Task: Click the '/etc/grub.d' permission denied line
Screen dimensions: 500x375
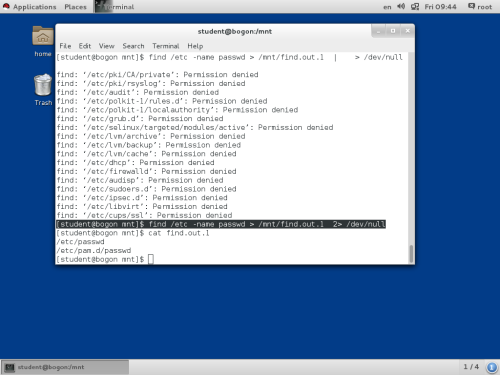Action: [x=140, y=118]
